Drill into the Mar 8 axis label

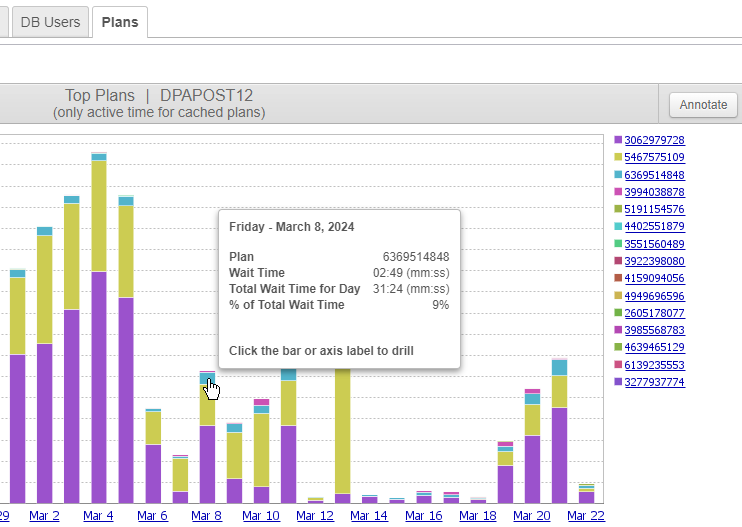coord(206,516)
